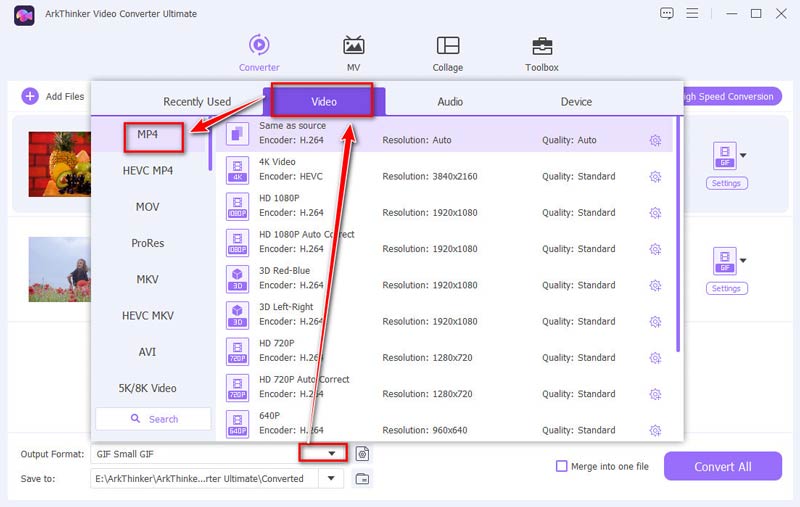The height and width of the screenshot is (507, 800).
Task: Open settings gear for 3D Left-Right preset
Action: 655,321
